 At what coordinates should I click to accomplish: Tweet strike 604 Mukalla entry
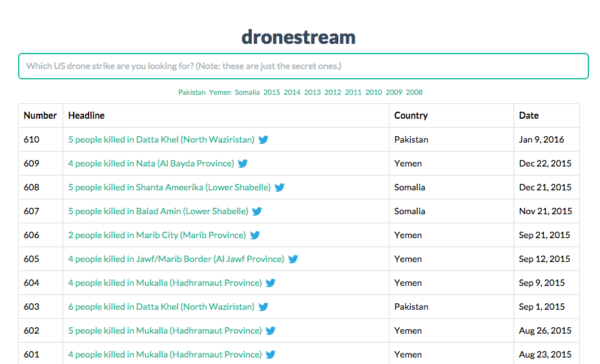(x=271, y=283)
